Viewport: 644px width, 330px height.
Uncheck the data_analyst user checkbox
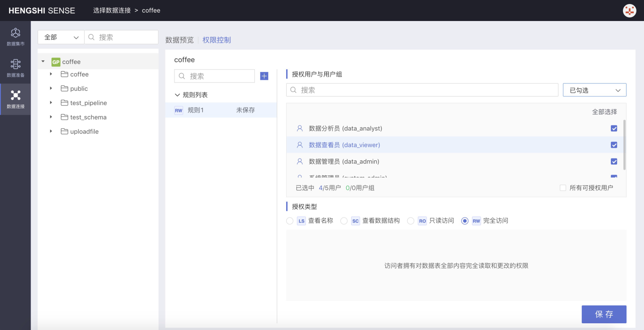click(x=614, y=129)
